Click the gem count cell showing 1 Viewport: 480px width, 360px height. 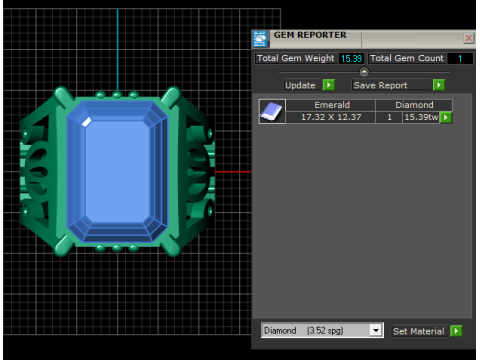coord(389,117)
